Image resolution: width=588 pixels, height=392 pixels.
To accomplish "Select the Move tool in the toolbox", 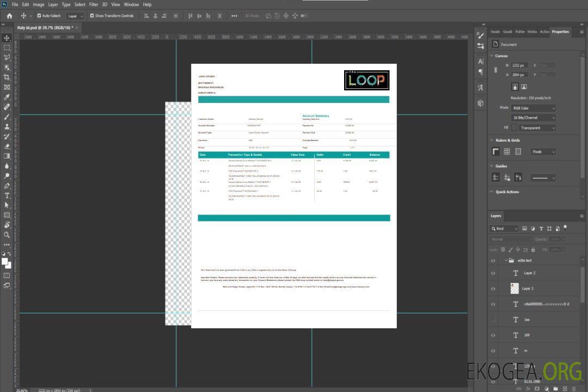I will click(x=7, y=38).
